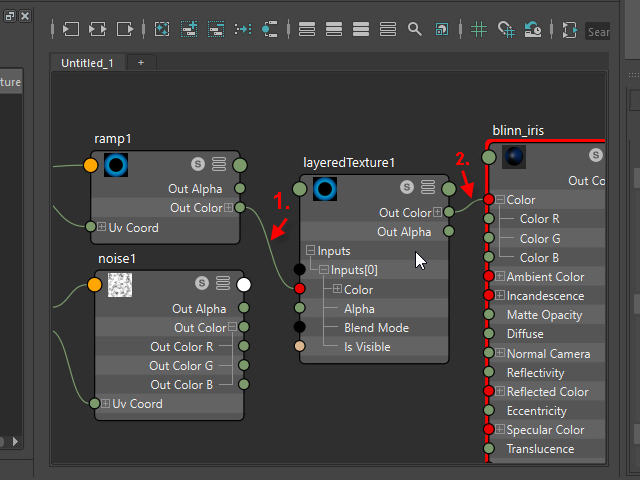Collapse noise1 Out Color attribute
Image resolution: width=640 pixels, height=480 pixels.
[x=232, y=328]
